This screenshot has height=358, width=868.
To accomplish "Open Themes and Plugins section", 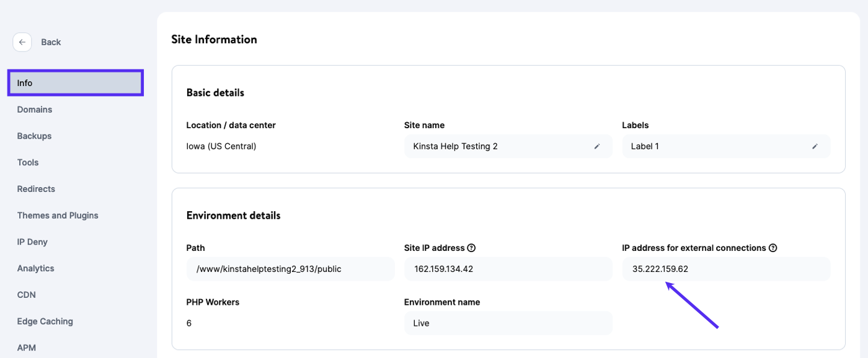I will [x=58, y=216].
